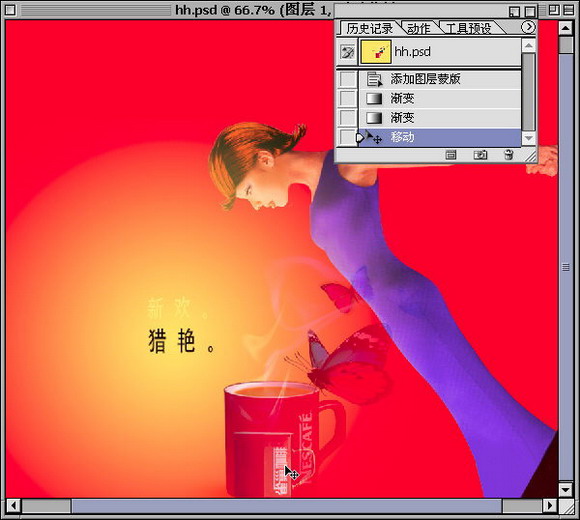Create new snapshot with camera icon

point(480,155)
